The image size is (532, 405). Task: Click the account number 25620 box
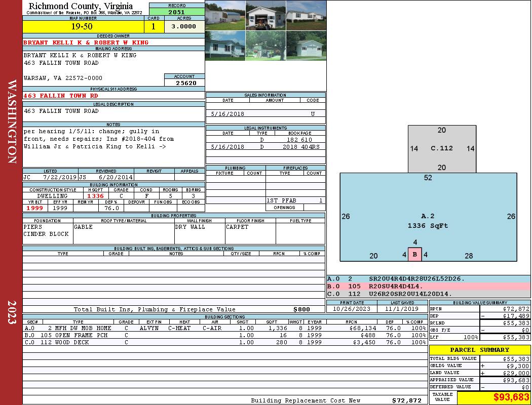point(184,83)
